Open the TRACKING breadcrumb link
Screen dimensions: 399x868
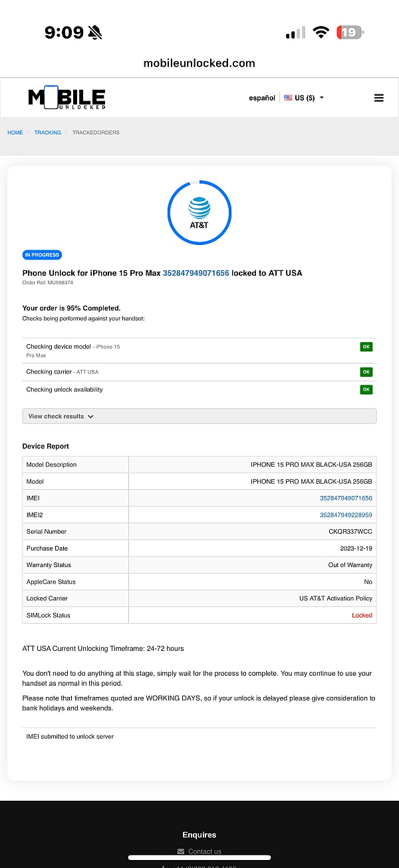(48, 132)
